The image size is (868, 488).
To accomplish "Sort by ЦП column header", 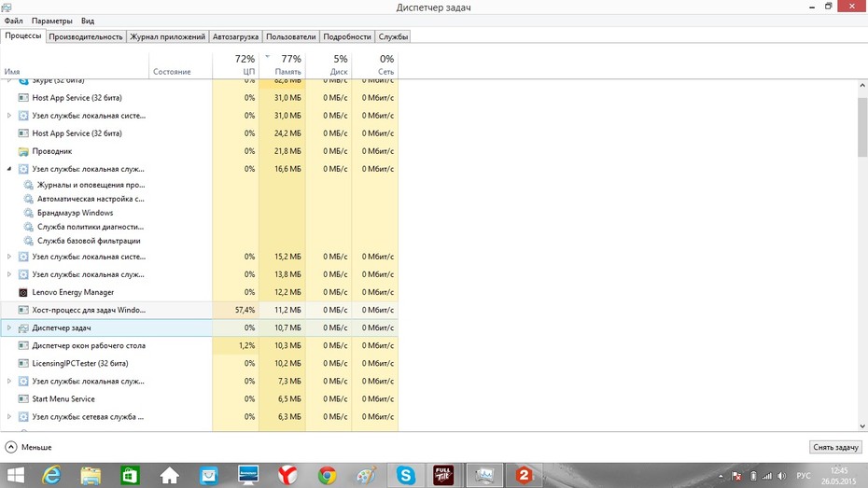I will (x=236, y=64).
